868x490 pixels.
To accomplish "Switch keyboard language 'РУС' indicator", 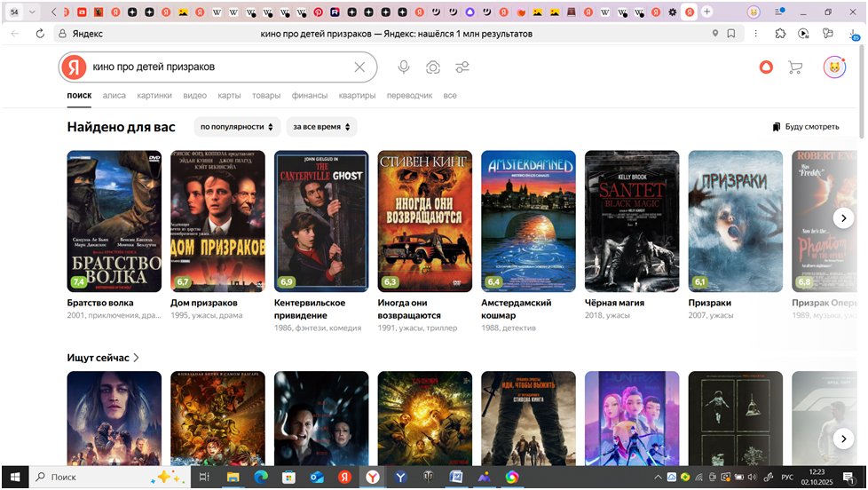I will [x=787, y=477].
